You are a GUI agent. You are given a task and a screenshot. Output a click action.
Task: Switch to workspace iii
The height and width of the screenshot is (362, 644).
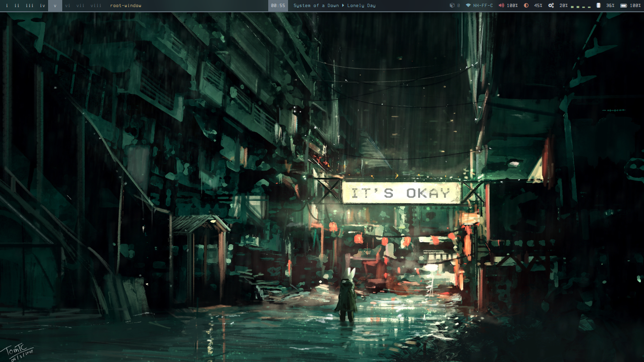29,6
